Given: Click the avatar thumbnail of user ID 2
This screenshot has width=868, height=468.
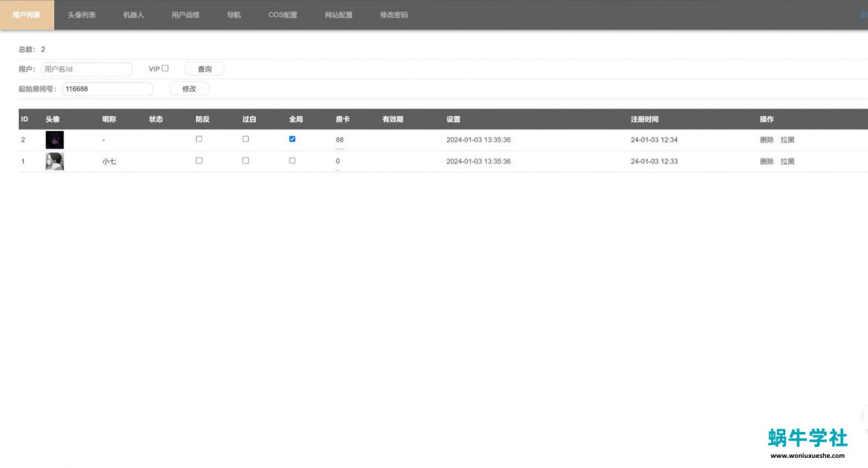Looking at the screenshot, I should 54,140.
